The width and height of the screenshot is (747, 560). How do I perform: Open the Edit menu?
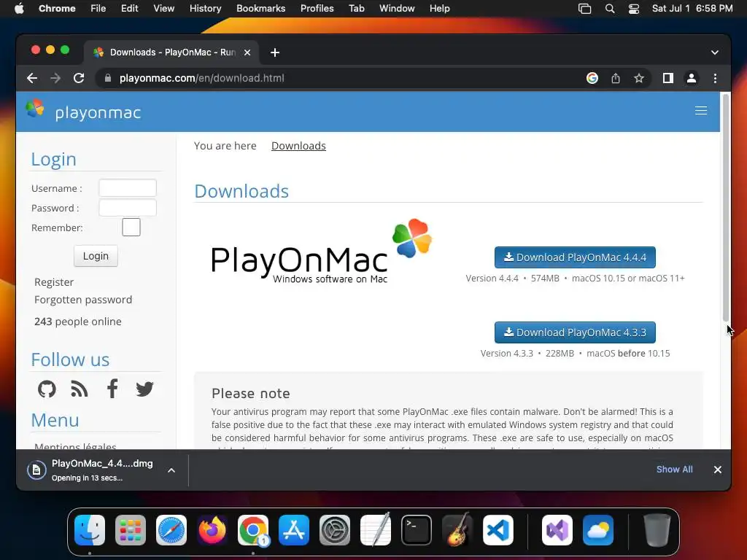coord(130,9)
